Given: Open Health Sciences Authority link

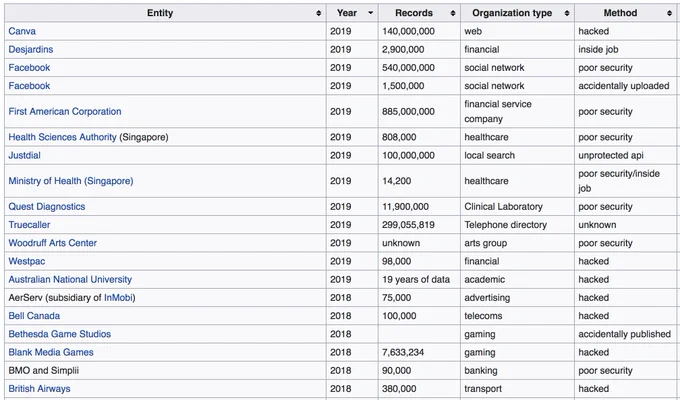Looking at the screenshot, I should [62, 137].
